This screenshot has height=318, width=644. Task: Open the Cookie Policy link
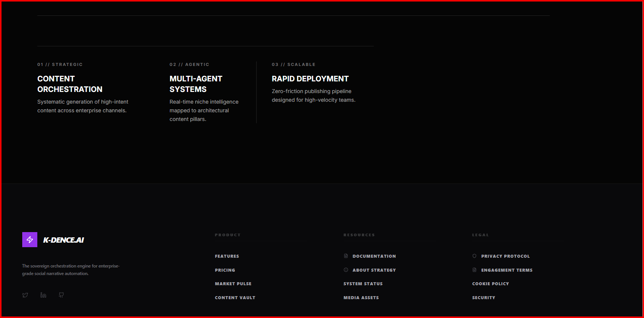point(491,284)
